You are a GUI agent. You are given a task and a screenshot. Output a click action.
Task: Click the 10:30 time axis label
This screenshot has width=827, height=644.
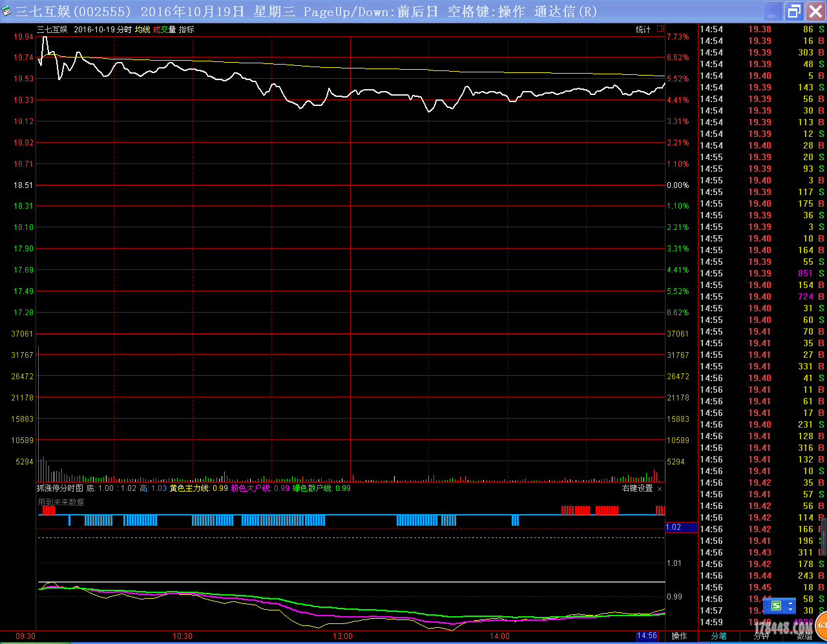pyautogui.click(x=182, y=636)
